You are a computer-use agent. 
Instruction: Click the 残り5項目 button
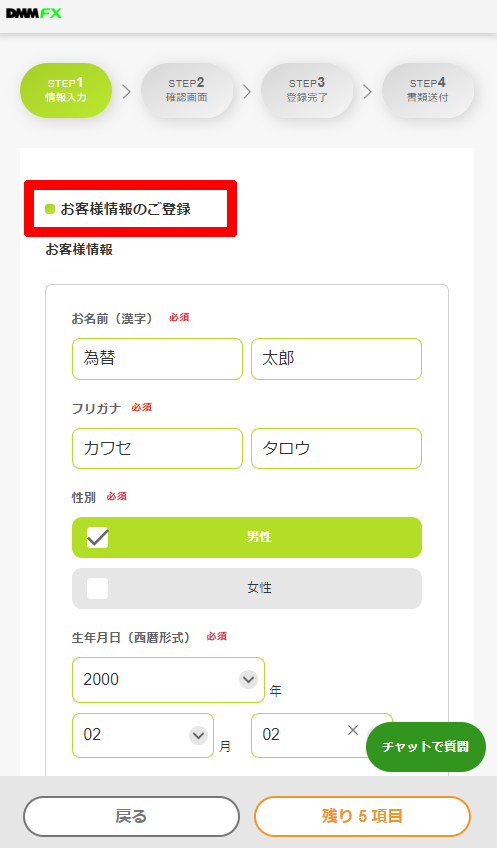(x=362, y=816)
